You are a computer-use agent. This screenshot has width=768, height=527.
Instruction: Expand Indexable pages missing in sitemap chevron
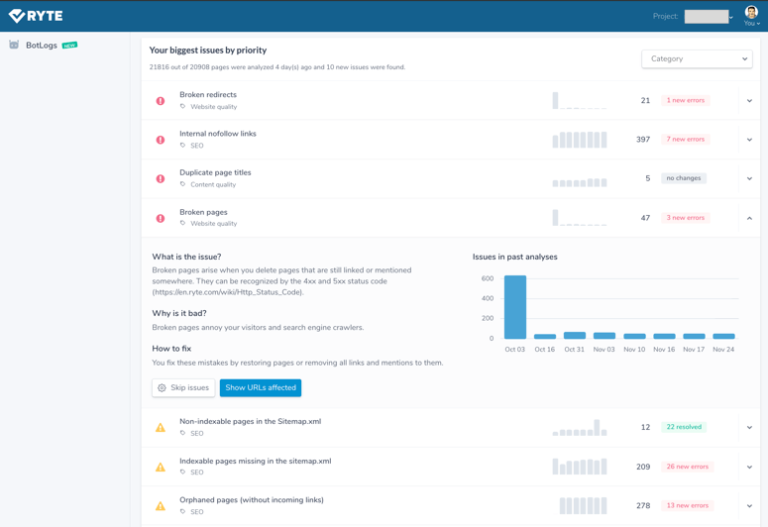coord(749,467)
